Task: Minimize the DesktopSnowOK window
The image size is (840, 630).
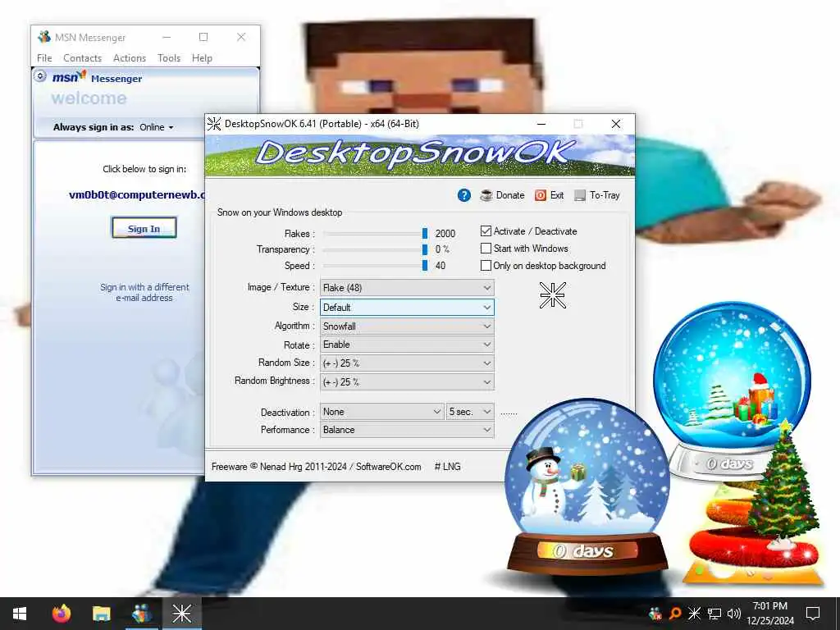Action: (541, 124)
